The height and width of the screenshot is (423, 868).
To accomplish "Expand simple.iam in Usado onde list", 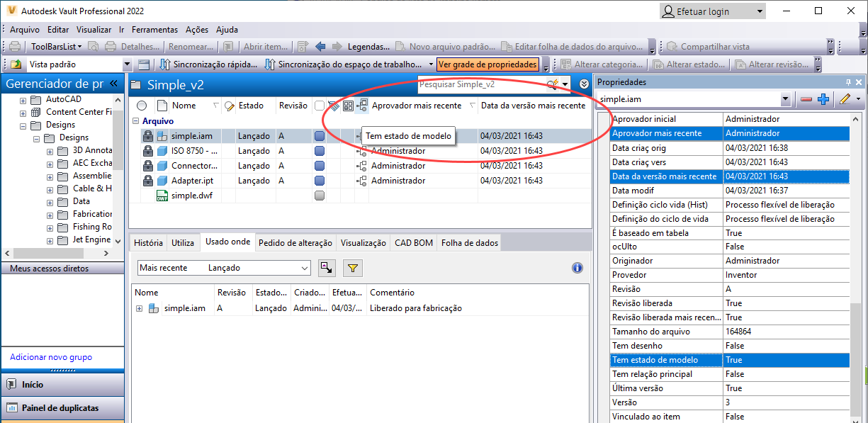I will point(140,308).
